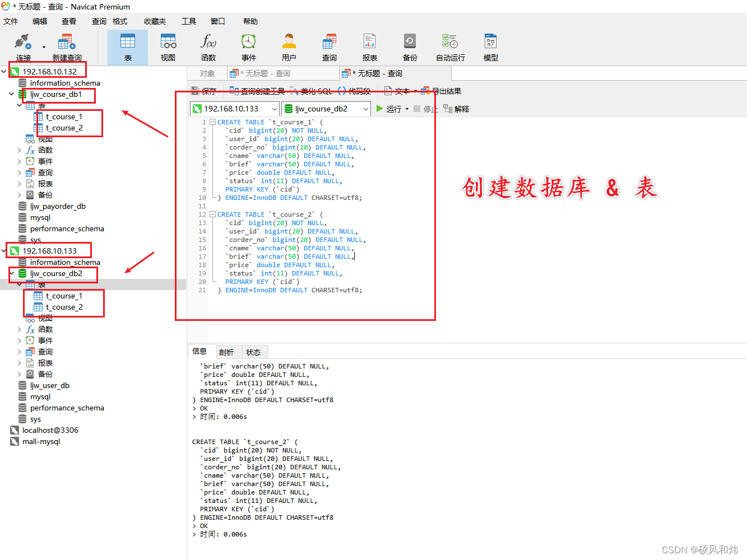Open the 192.168.10.133 connection combo box
The width and height of the screenshot is (747, 560).
click(x=235, y=109)
